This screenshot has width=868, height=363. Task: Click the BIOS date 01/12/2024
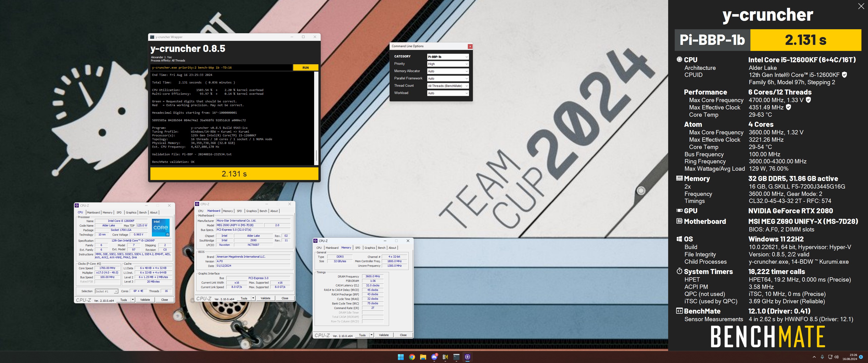point(253,266)
